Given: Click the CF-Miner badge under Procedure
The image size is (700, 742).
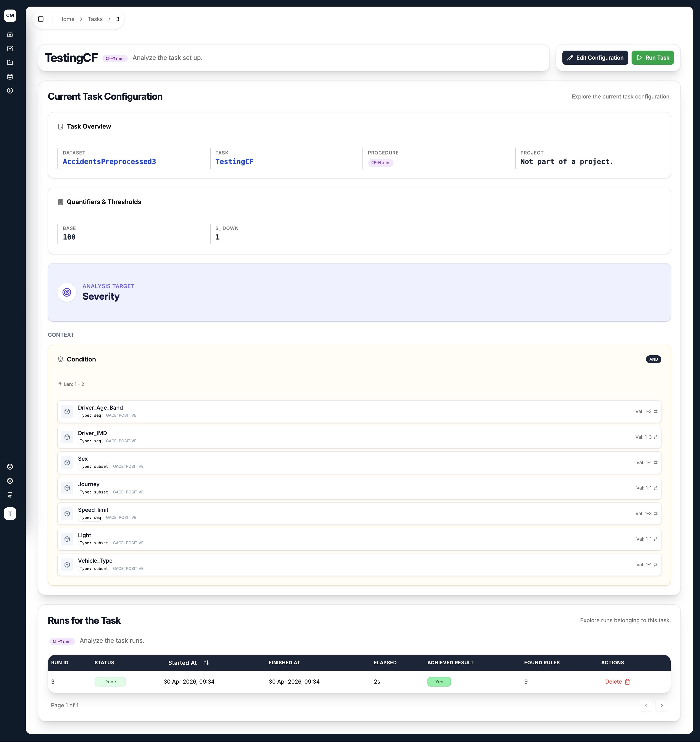Looking at the screenshot, I should coord(380,163).
